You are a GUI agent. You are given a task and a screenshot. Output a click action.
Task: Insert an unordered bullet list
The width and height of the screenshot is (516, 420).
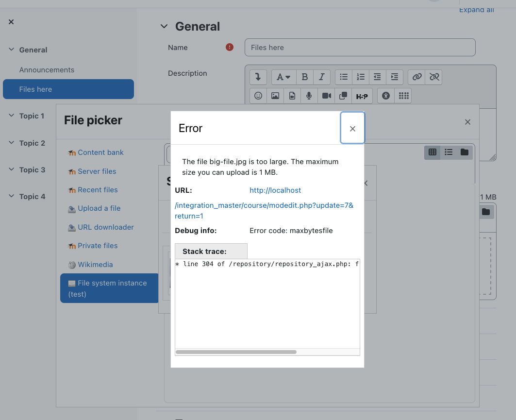pyautogui.click(x=344, y=77)
